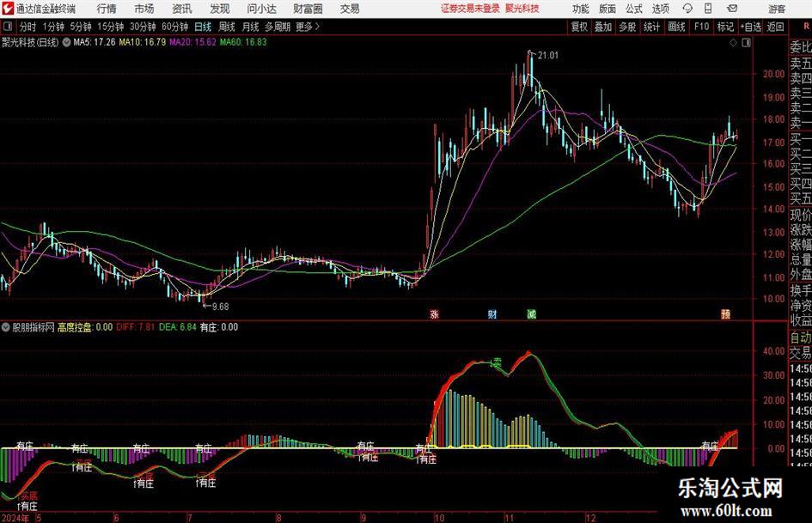Click the 多股 multi-stock button
This screenshot has width=812, height=523.
[627, 27]
